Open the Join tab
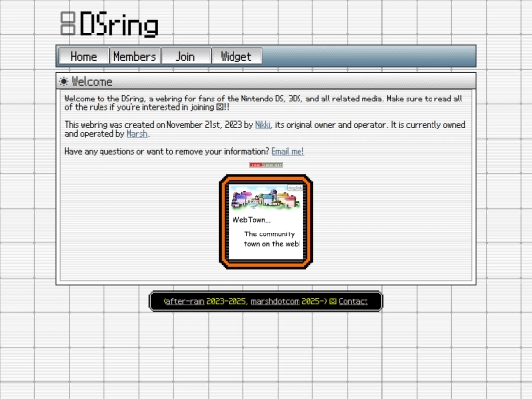Viewport: 532px width, 399px height. coord(185,56)
